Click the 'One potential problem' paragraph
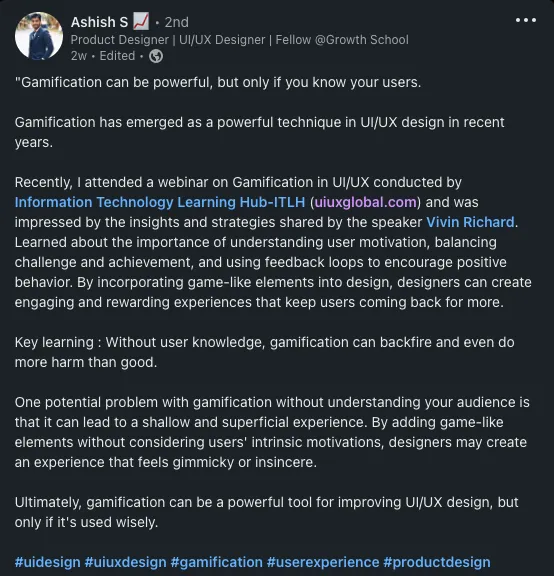Screen dimensions: 554x576 click(x=272, y=432)
